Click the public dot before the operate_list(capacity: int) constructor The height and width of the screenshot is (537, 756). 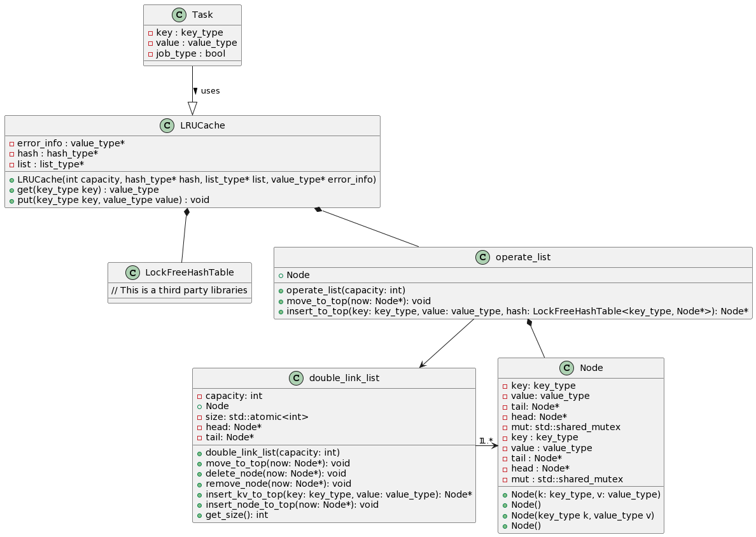coord(281,291)
